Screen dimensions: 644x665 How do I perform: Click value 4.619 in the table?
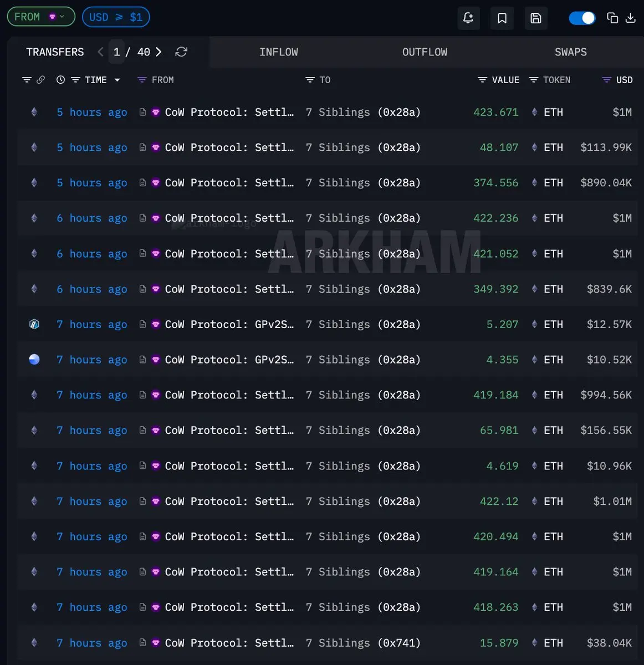[x=502, y=465]
